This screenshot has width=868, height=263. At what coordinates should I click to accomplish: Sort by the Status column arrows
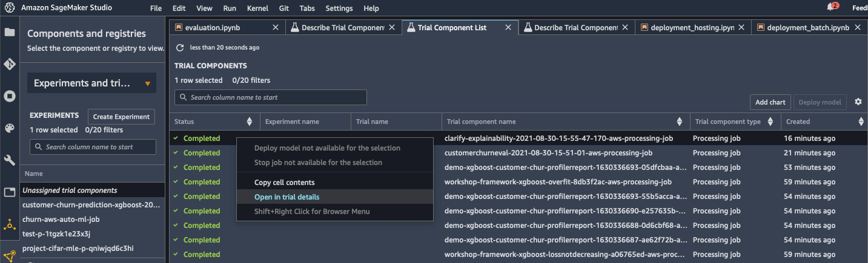(x=250, y=122)
